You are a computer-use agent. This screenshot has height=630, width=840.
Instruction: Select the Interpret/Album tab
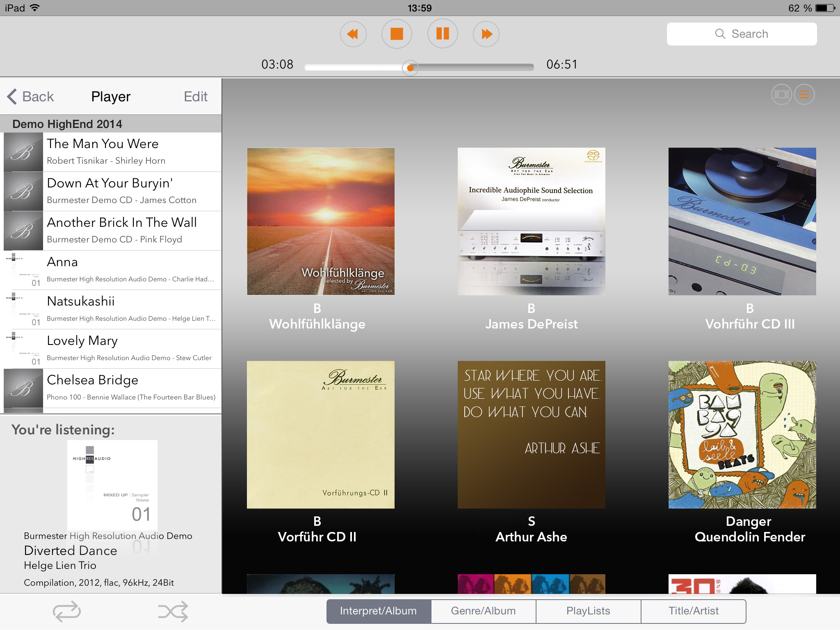[379, 611]
